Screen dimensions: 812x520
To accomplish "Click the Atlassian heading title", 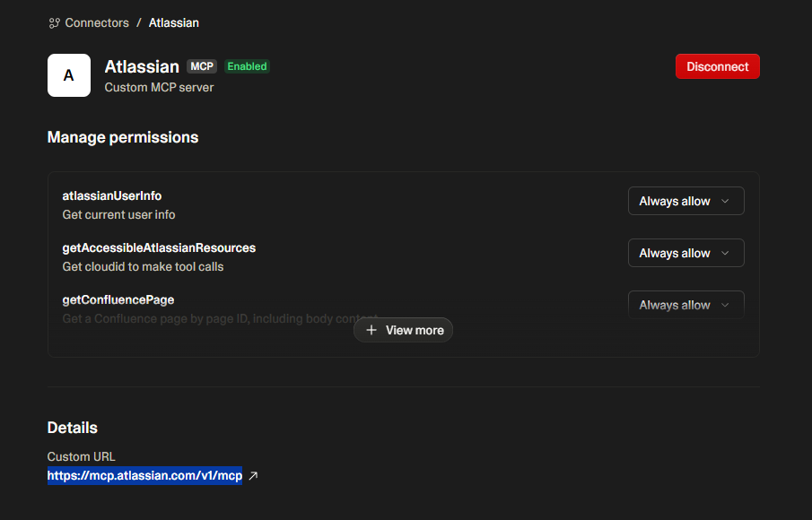I will [142, 66].
